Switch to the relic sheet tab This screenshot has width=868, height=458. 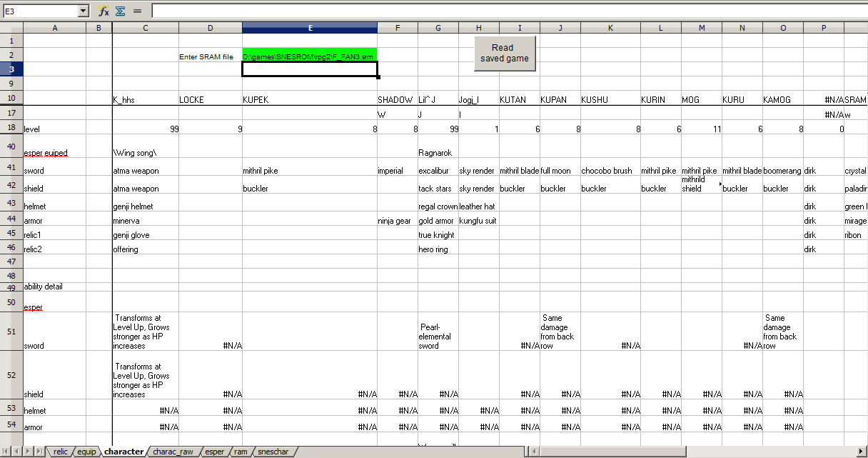pos(61,452)
